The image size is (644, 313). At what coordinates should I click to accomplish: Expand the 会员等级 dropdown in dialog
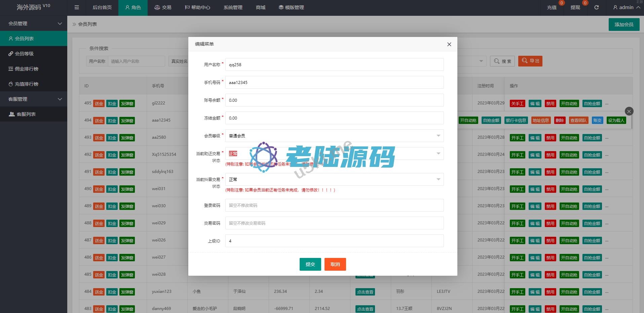[x=334, y=136]
